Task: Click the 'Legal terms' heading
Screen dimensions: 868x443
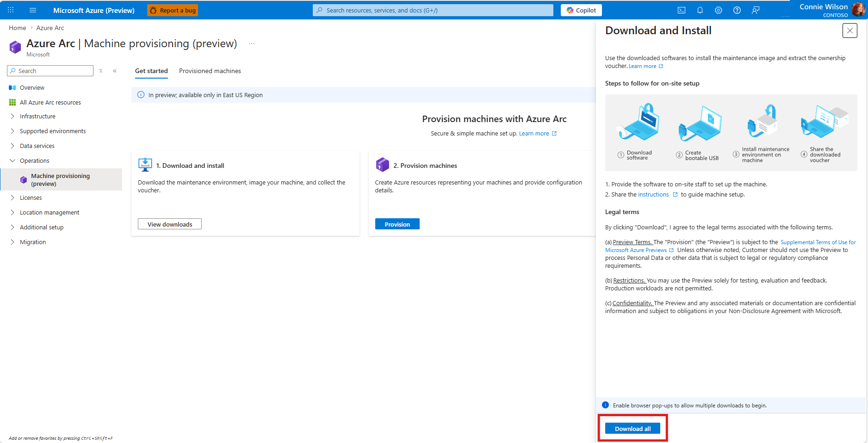Action: [x=622, y=212]
